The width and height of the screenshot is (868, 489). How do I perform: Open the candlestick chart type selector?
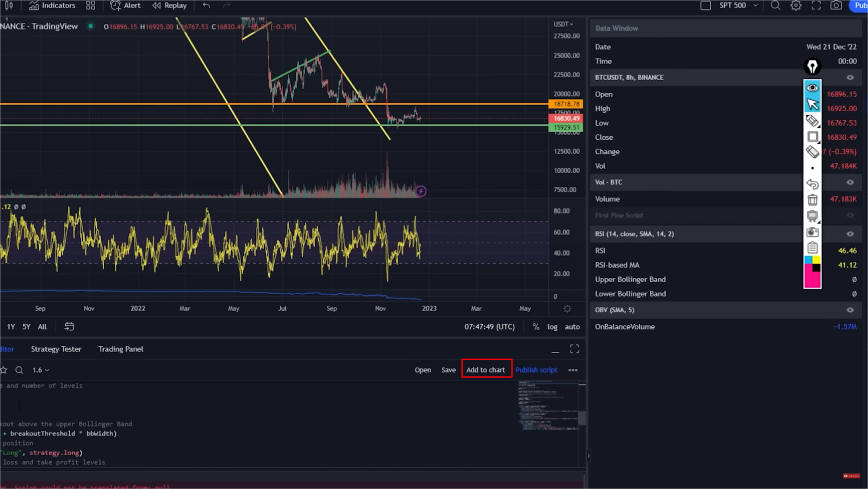tap(8, 6)
